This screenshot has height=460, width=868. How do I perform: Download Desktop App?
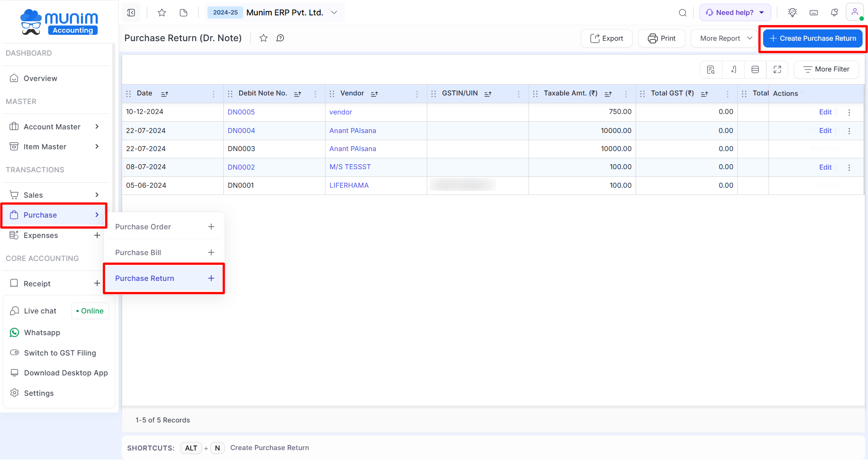coord(66,373)
